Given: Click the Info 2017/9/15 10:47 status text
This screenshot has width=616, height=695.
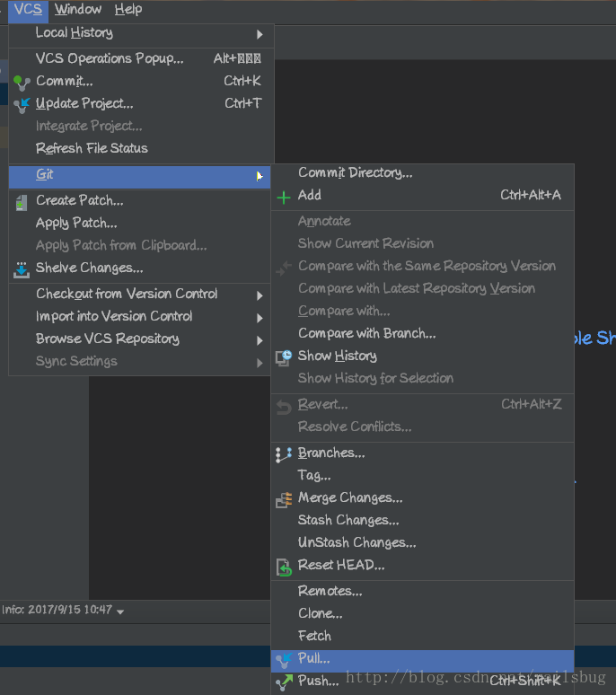Looking at the screenshot, I should (x=57, y=610).
